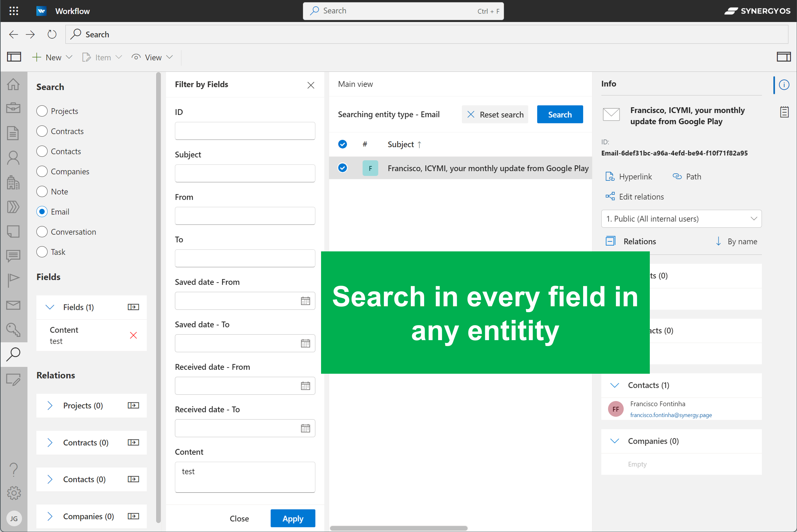797x532 pixels.
Task: Open the double-chevron sidebar icon
Action: (x=14, y=207)
